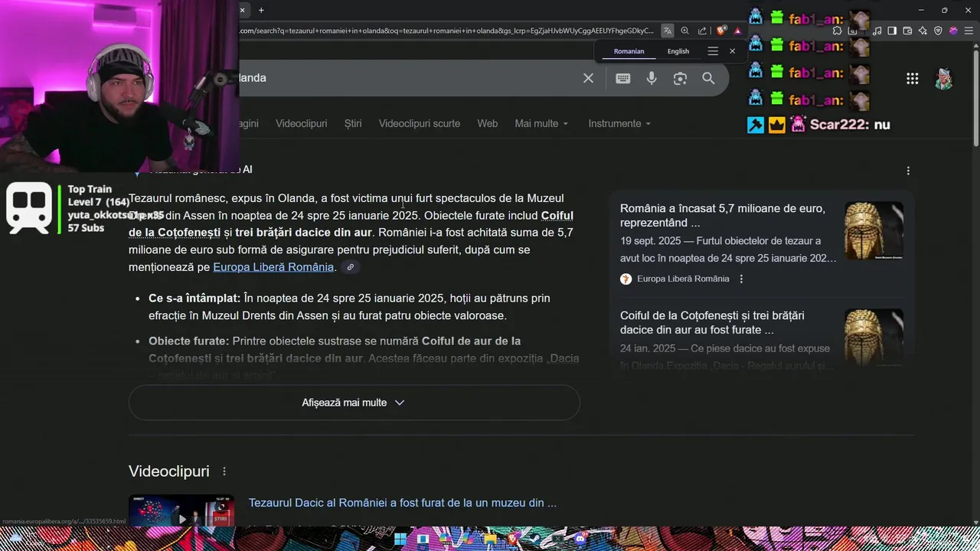Open the Leo AI sparkle icon
This screenshot has width=980, height=551.
coord(923,31)
